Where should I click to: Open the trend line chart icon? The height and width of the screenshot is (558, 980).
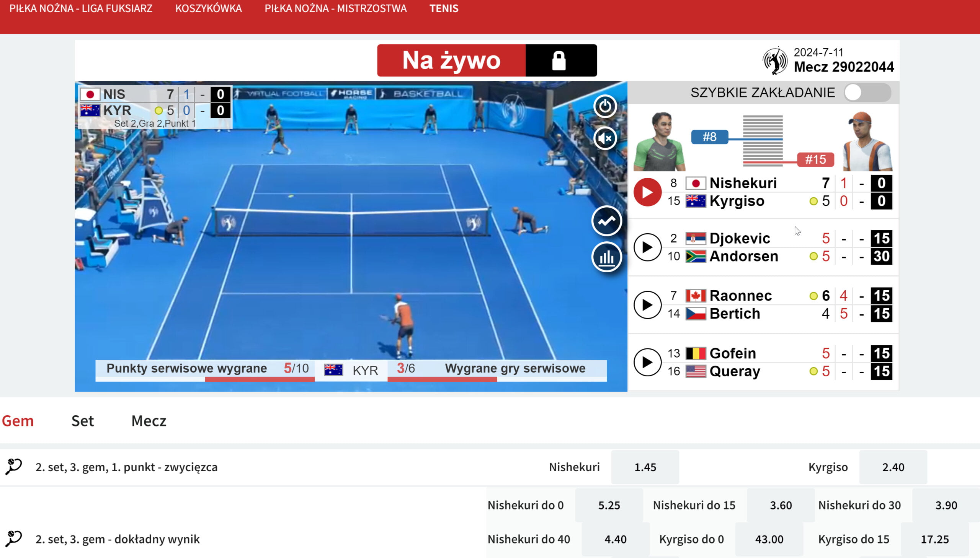pos(606,221)
